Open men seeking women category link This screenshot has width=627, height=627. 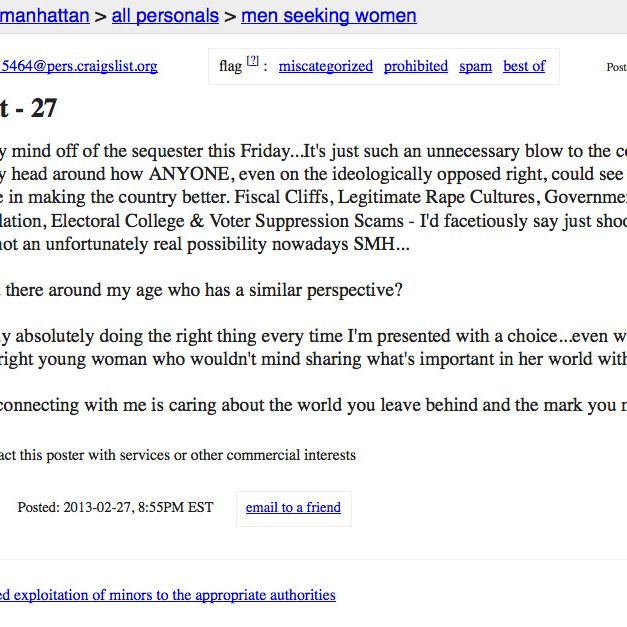click(x=329, y=16)
